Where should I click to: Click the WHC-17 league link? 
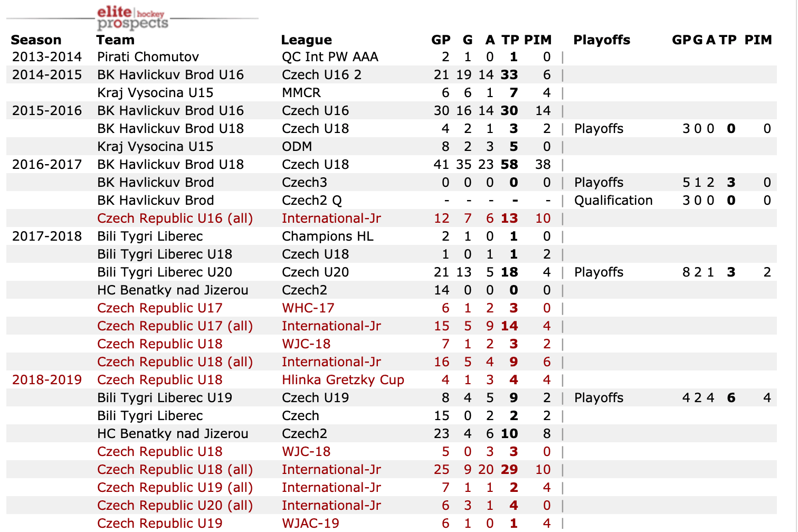pyautogui.click(x=308, y=308)
